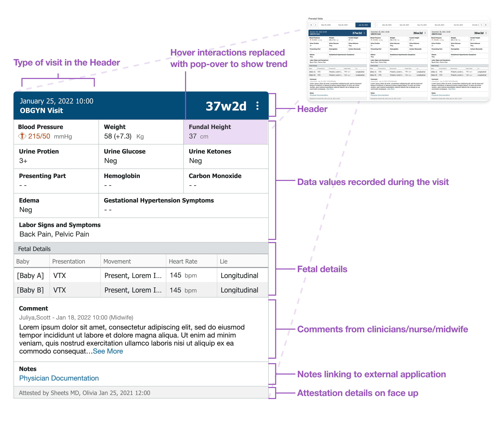The image size is (504, 448).
Task: Jump to last page double-right arrow in timeline
Action: point(486,25)
